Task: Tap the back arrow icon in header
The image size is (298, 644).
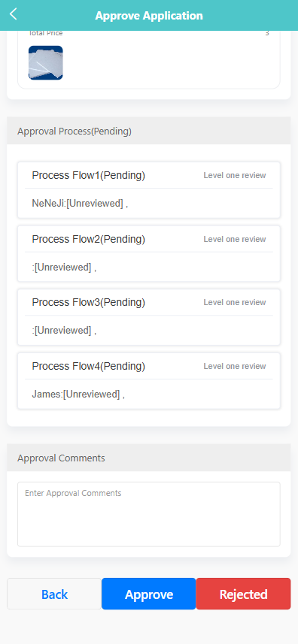Action: [x=13, y=14]
